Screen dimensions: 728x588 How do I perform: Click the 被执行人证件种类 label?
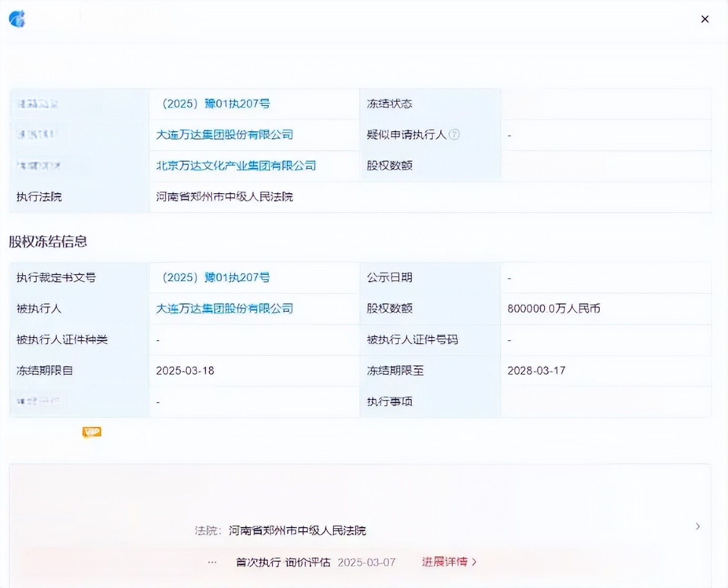tap(62, 340)
